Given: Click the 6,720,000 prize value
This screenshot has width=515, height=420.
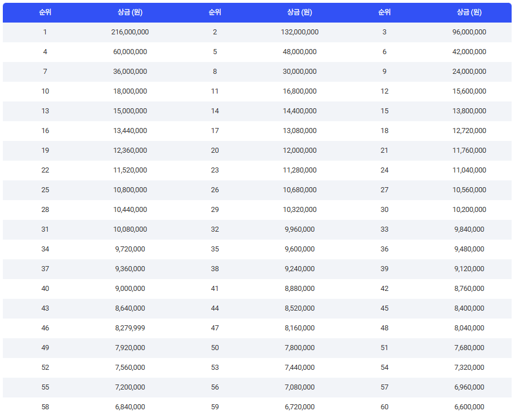Looking at the screenshot, I should point(300,407).
